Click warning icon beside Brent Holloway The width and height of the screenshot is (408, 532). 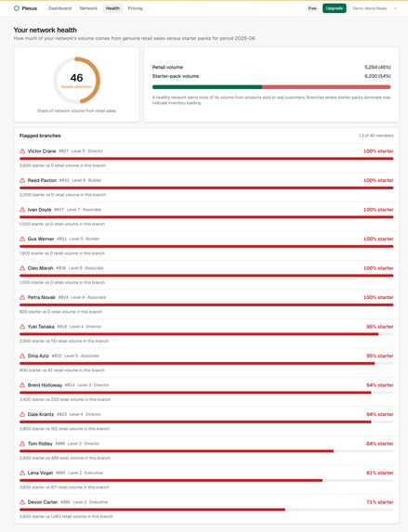pos(22,385)
